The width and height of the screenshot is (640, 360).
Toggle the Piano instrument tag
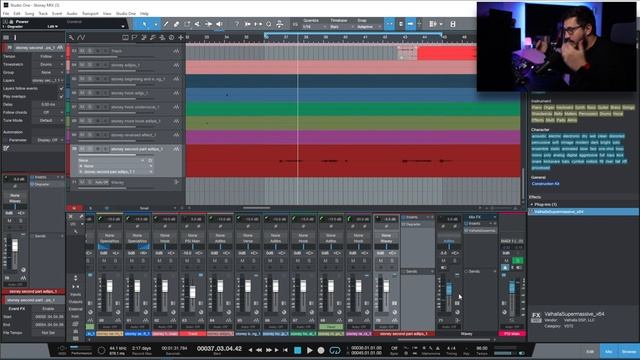[536, 107]
